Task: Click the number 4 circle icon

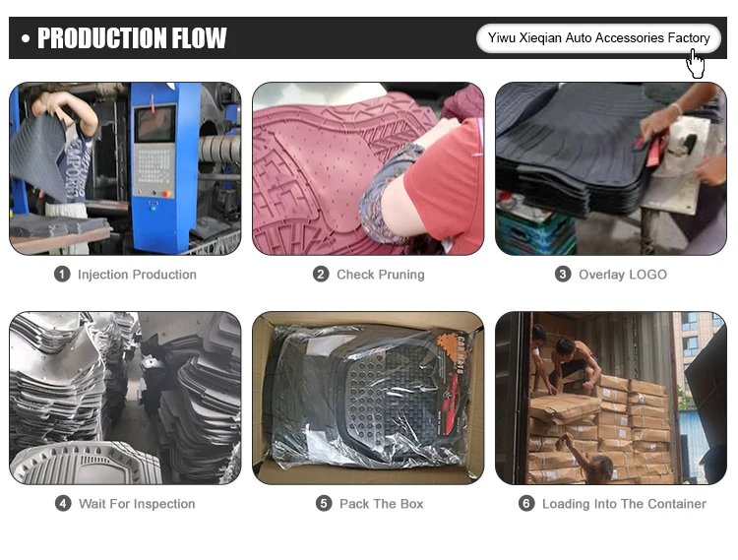Action: pyautogui.click(x=63, y=504)
